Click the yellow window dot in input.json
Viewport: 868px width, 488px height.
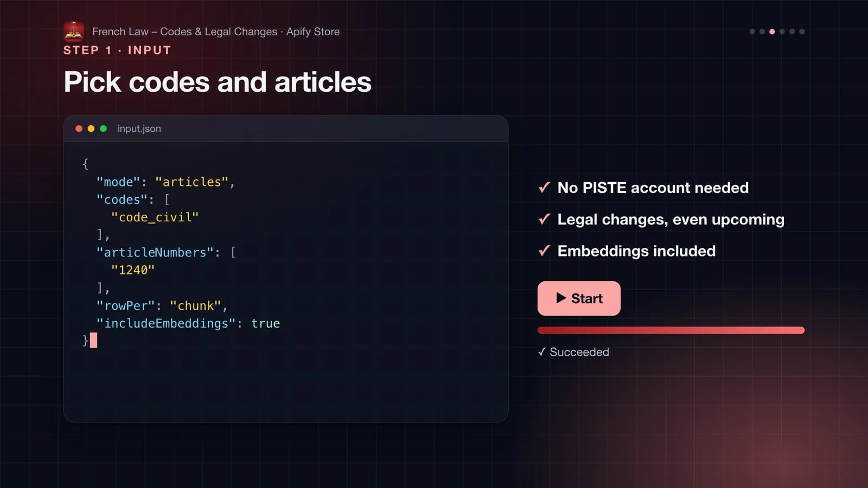coord(91,129)
